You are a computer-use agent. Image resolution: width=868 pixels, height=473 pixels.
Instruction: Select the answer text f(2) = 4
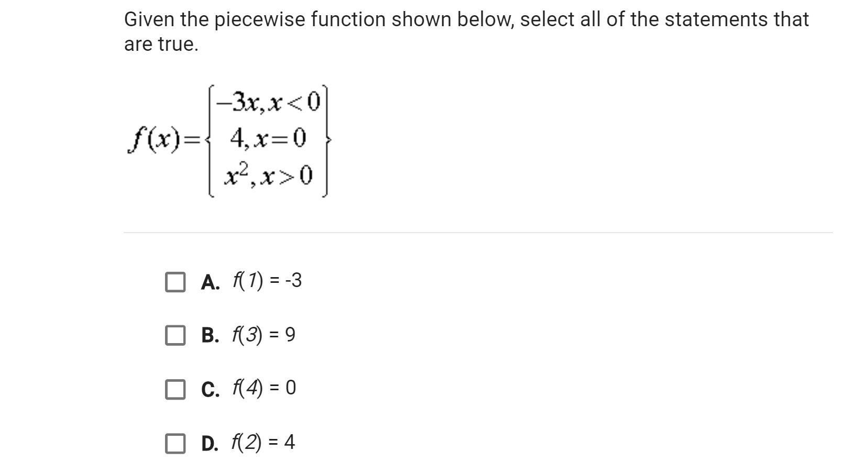coord(263,443)
